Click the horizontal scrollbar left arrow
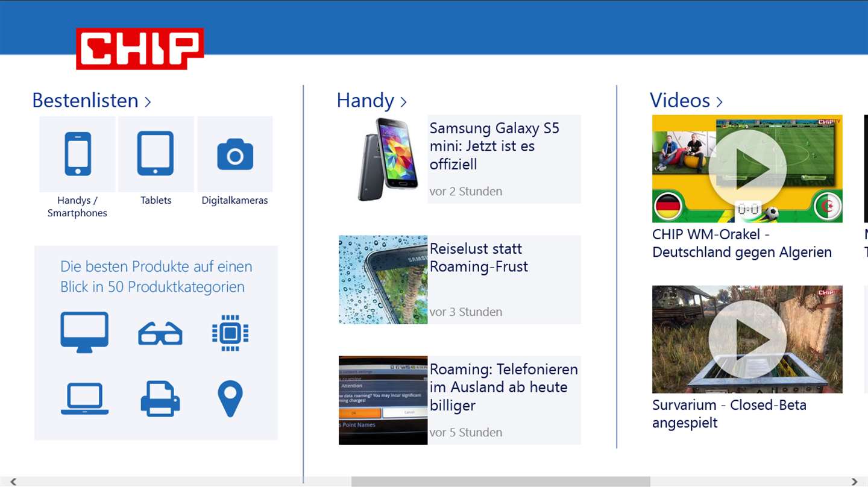Viewport: 868px width, 487px height. [x=13, y=482]
